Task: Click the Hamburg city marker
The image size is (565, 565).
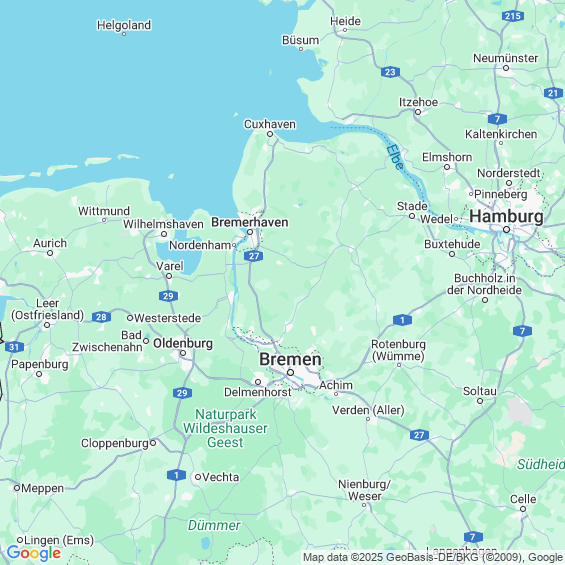Action: [506, 230]
